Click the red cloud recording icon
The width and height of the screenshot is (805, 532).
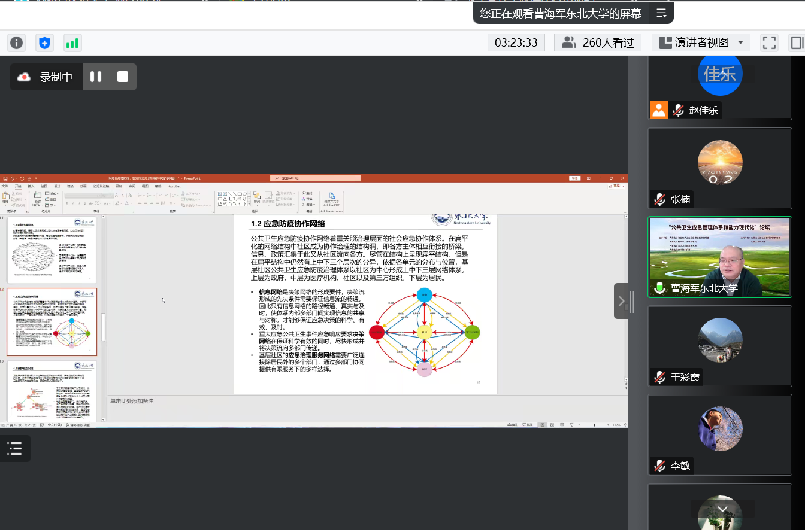coord(24,77)
